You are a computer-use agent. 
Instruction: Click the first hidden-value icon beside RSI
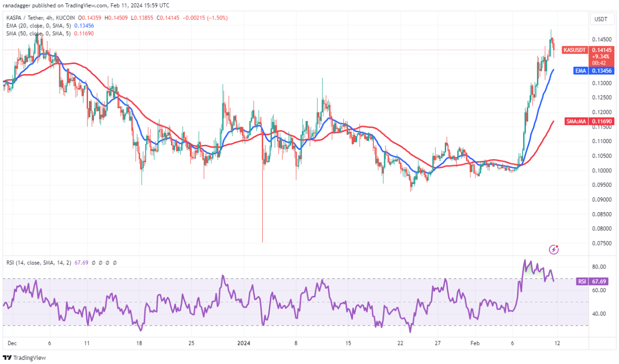click(x=94, y=263)
